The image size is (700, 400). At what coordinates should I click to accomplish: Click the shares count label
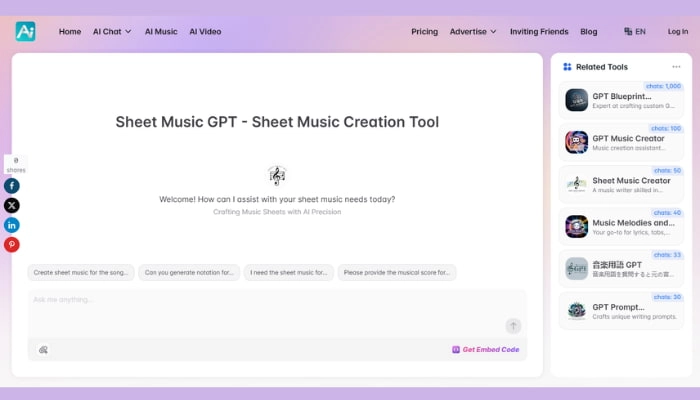[x=16, y=165]
